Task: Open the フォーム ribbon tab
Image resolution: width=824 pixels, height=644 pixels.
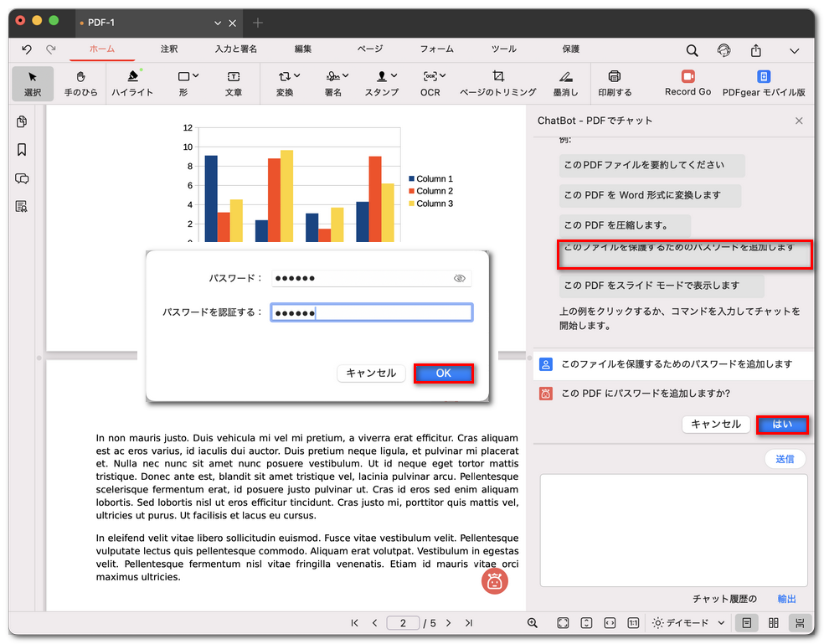Action: click(x=436, y=49)
